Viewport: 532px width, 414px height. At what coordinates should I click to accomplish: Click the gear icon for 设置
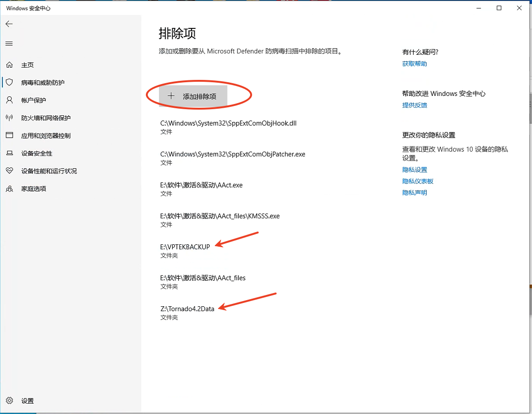click(9, 400)
